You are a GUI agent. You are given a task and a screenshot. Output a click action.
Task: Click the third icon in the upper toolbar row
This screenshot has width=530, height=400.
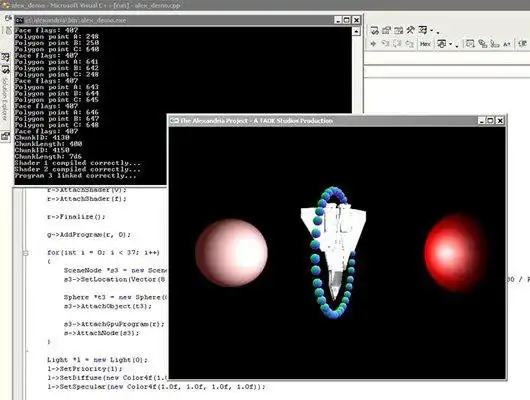click(399, 30)
